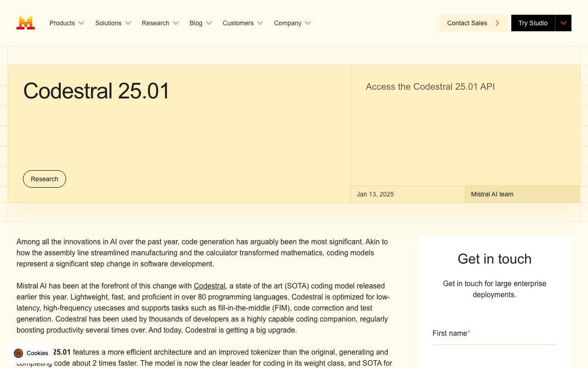Screen dimensions: 588x368
Task: Click the Mistral AI logo
Action: click(x=26, y=23)
